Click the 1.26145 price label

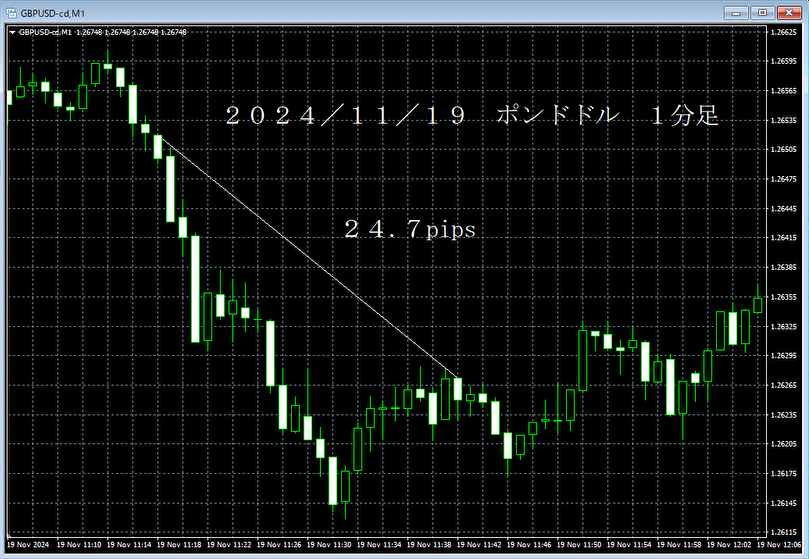[x=783, y=503]
